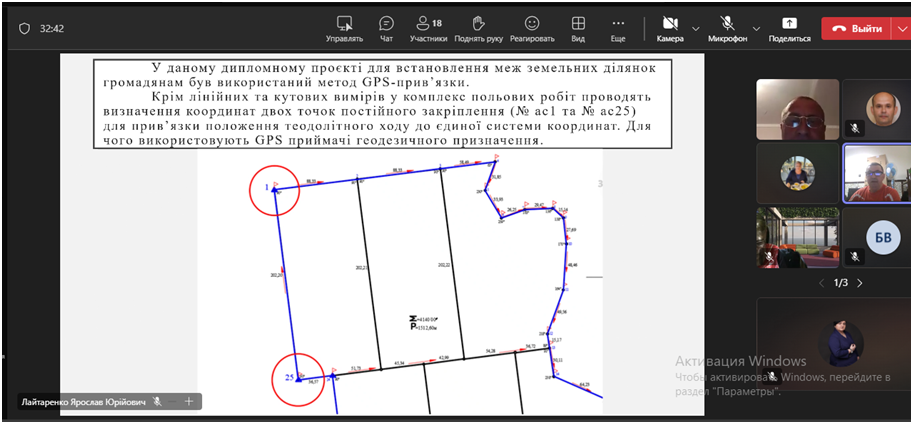
Task: Unmute the Микрофон
Action: pyautogui.click(x=727, y=28)
